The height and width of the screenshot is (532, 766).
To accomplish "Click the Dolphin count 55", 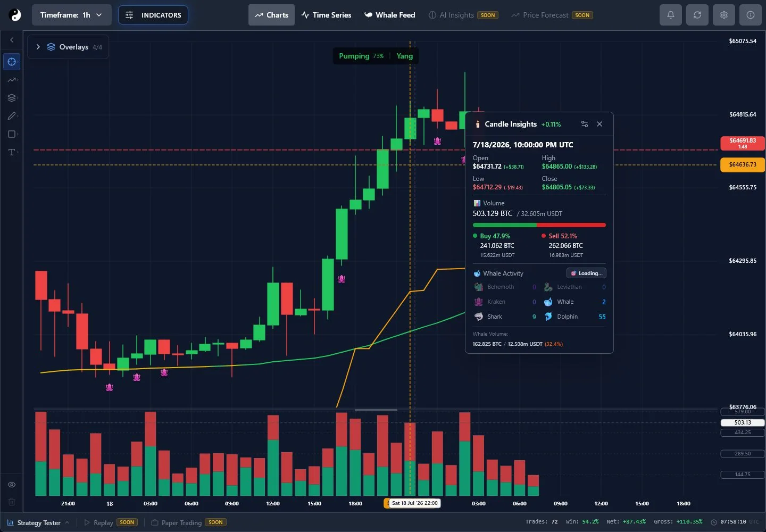I will click(x=602, y=317).
